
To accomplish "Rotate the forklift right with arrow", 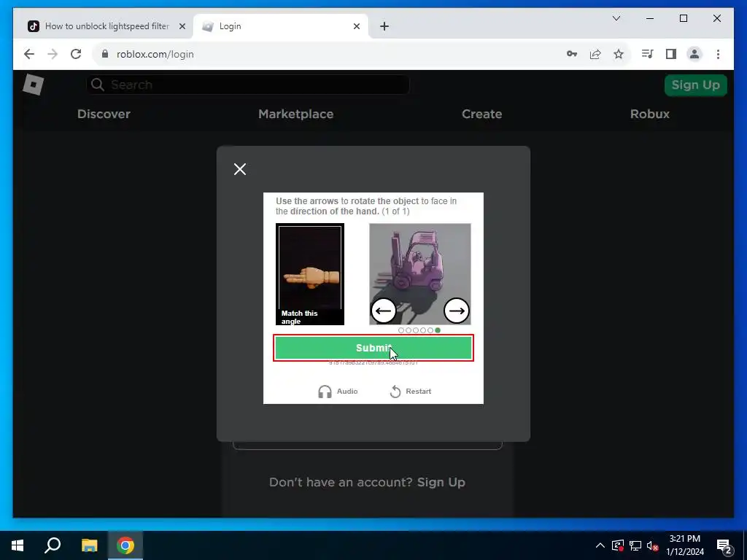I will [457, 311].
